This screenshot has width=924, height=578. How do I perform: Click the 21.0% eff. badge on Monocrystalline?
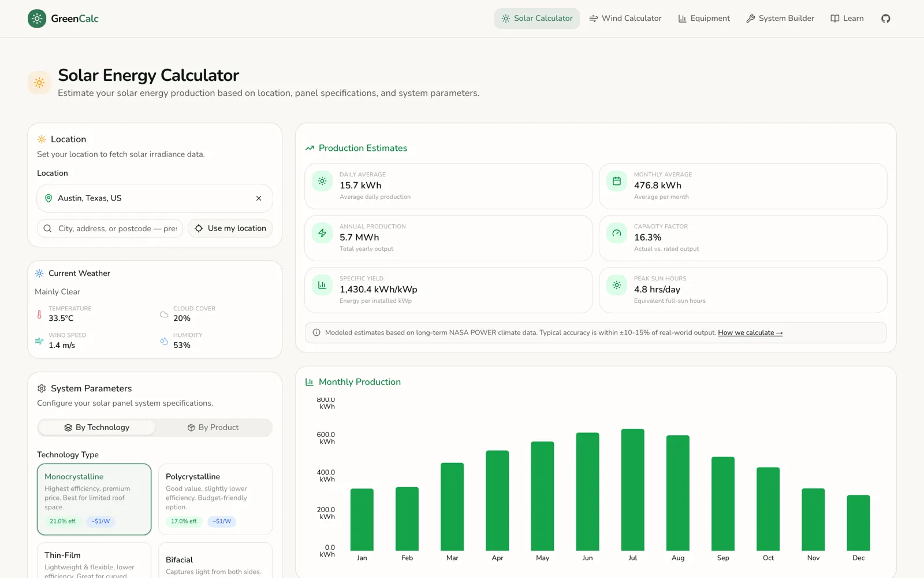coord(63,521)
